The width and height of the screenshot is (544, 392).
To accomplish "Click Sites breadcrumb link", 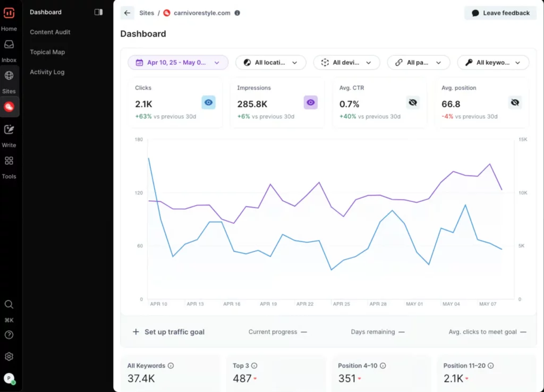I will click(147, 13).
